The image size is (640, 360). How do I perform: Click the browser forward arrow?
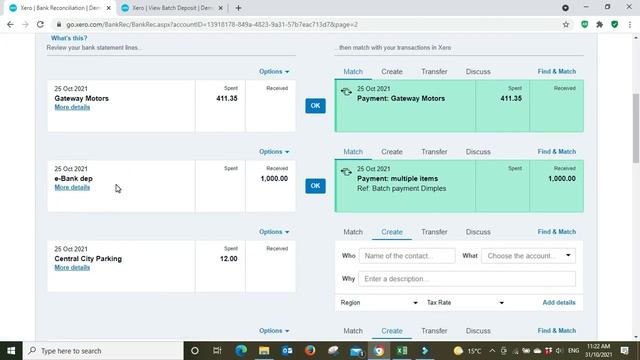tap(25, 24)
